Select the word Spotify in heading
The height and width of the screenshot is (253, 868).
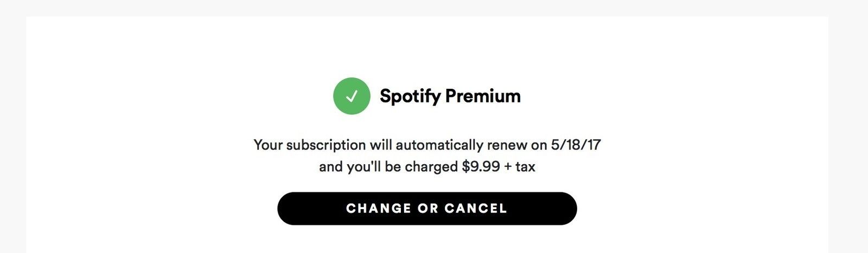click(x=410, y=96)
